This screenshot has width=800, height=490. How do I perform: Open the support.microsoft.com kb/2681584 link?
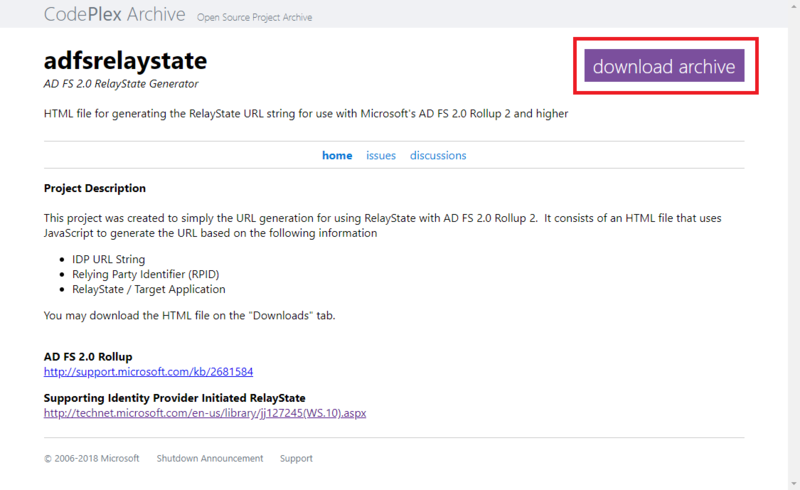[x=148, y=372]
